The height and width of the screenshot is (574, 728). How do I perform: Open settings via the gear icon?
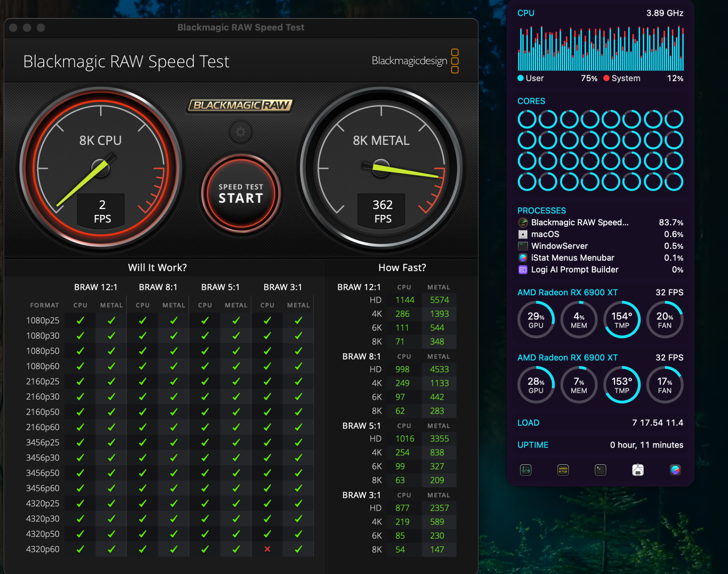pyautogui.click(x=240, y=132)
